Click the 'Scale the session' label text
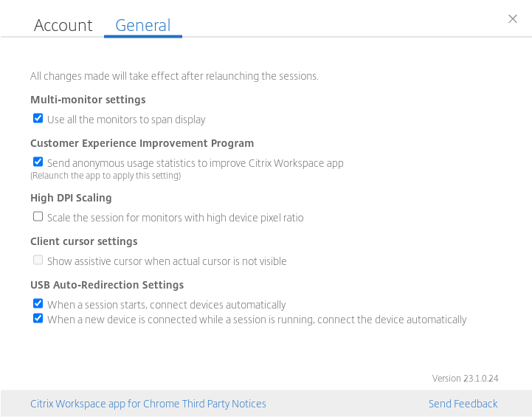The image size is (532, 417). (175, 218)
